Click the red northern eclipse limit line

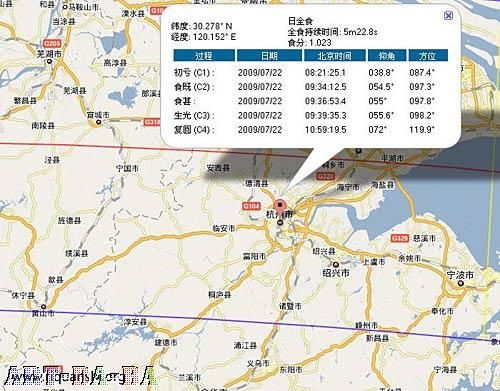click(100, 146)
